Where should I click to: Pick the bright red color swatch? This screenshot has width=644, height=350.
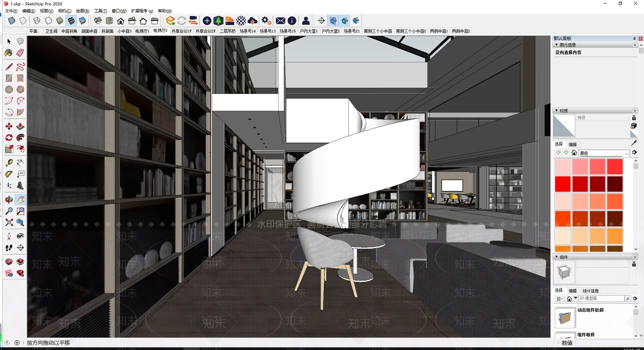(x=563, y=184)
